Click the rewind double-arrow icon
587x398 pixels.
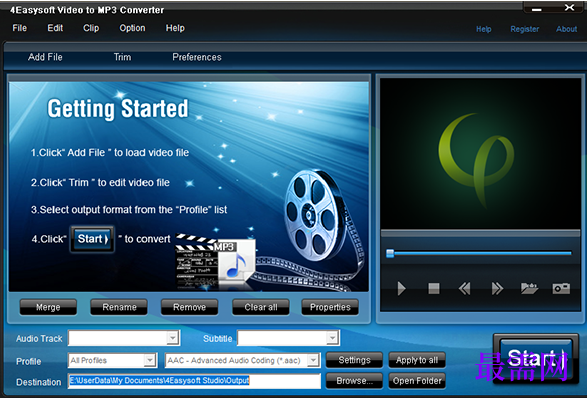point(465,288)
